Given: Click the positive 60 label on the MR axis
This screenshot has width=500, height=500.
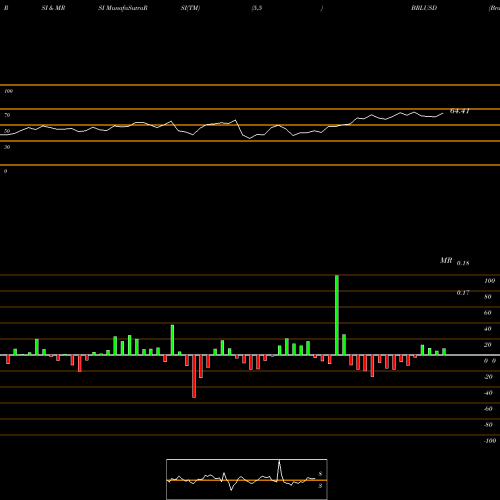Looking at the screenshot, I should (x=488, y=313).
